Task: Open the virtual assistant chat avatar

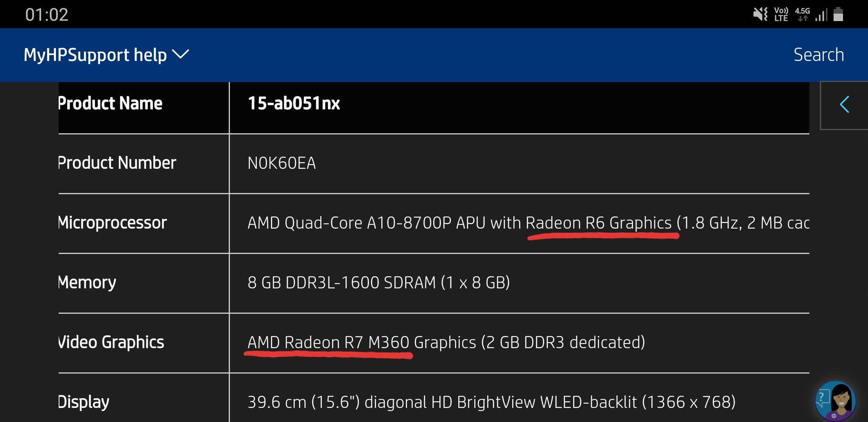Action: coord(835,401)
